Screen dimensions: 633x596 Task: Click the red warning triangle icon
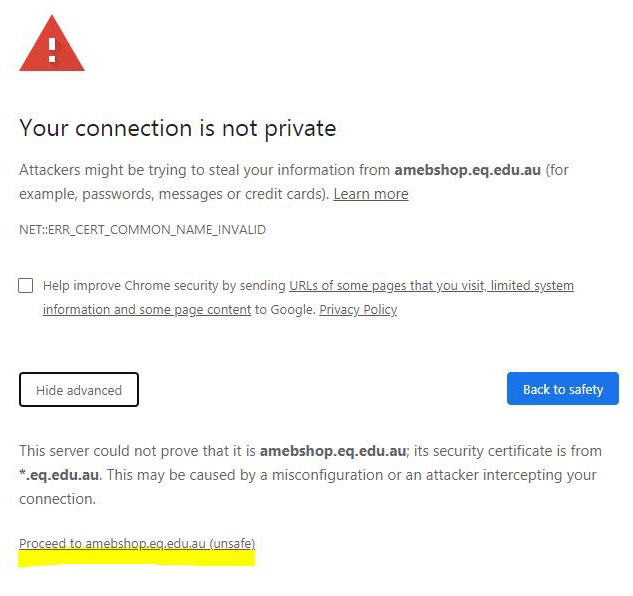tap(52, 44)
